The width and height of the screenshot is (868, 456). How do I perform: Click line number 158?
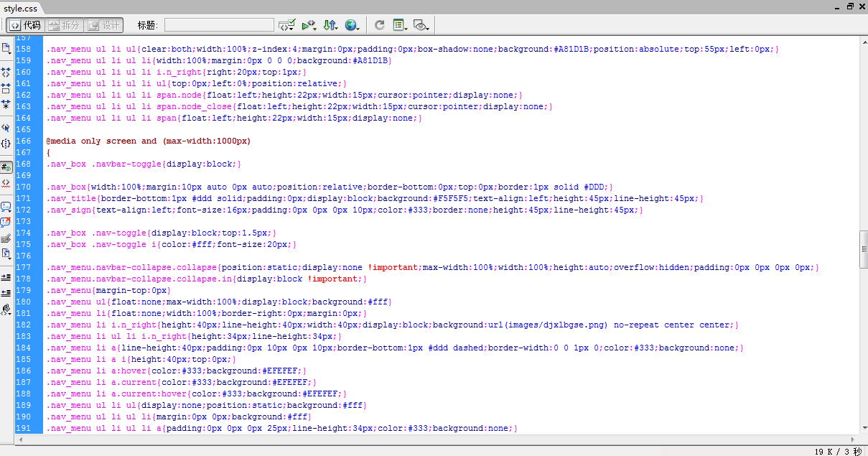(23, 49)
